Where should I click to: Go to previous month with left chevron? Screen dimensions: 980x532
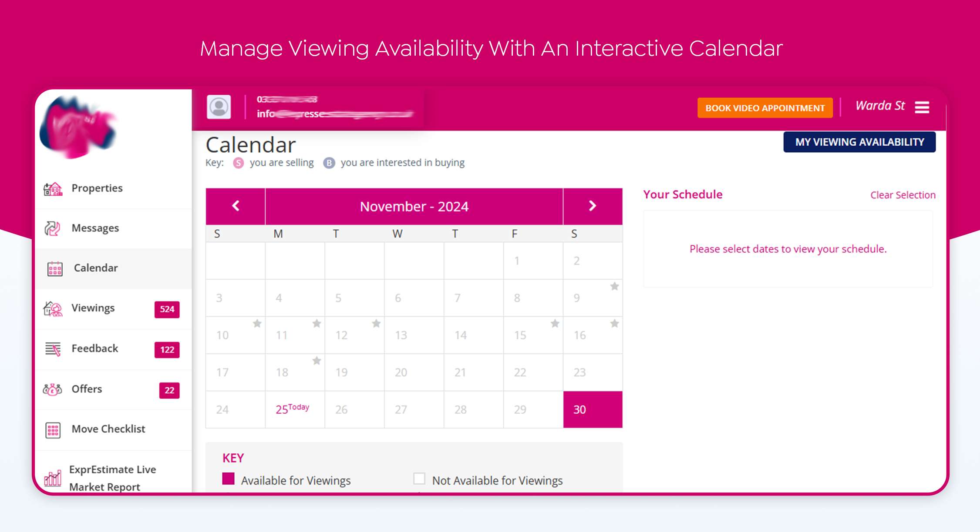tap(236, 206)
